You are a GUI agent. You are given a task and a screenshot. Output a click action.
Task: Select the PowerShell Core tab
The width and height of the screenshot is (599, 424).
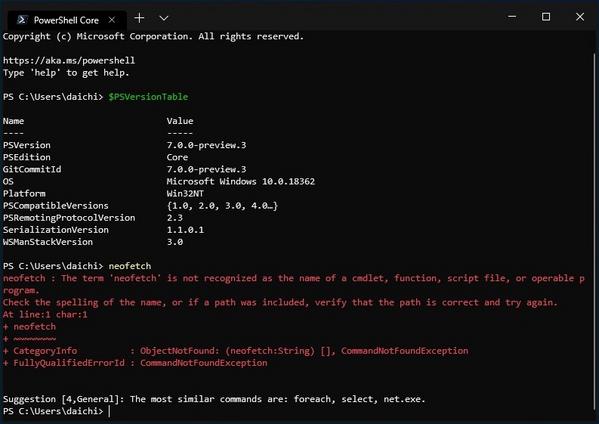(66, 20)
